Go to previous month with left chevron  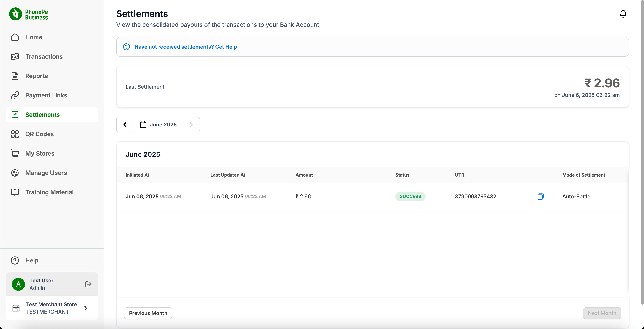click(x=124, y=124)
